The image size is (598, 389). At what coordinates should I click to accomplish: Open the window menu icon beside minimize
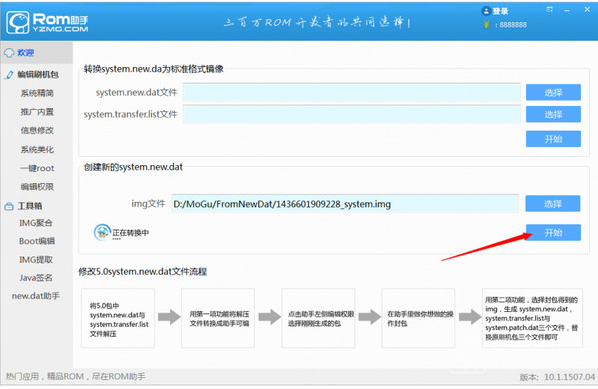pyautogui.click(x=549, y=10)
